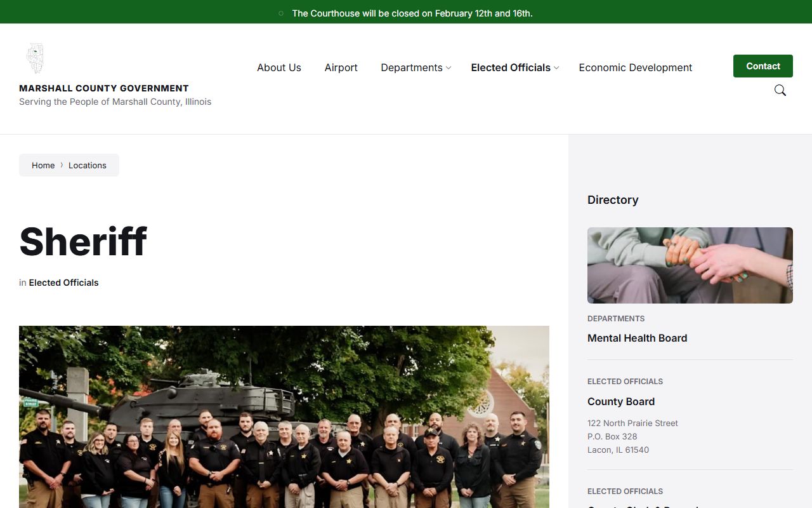Go to the Airport page
This screenshot has width=812, height=508.
(341, 67)
